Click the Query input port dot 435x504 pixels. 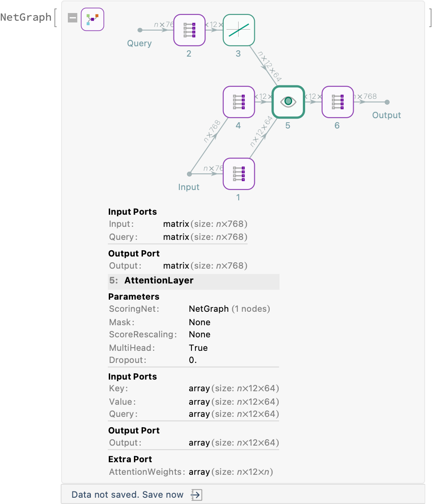(x=140, y=30)
